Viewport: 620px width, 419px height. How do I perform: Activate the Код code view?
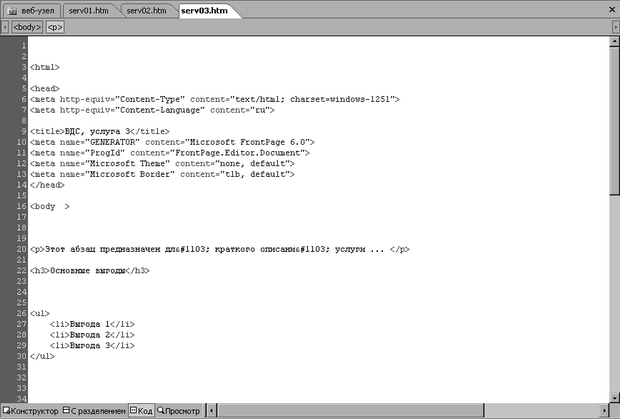click(141, 411)
